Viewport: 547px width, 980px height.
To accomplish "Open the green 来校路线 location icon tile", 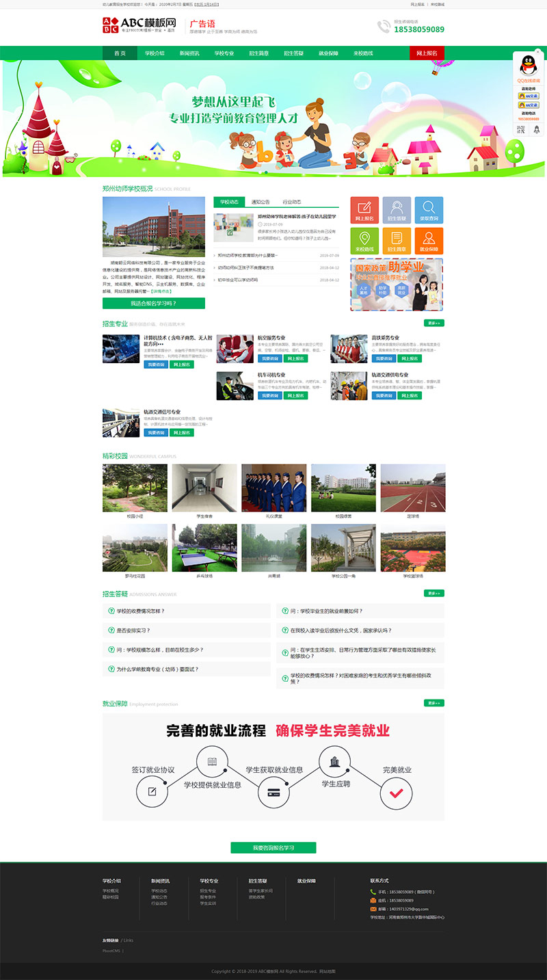I will click(x=364, y=241).
